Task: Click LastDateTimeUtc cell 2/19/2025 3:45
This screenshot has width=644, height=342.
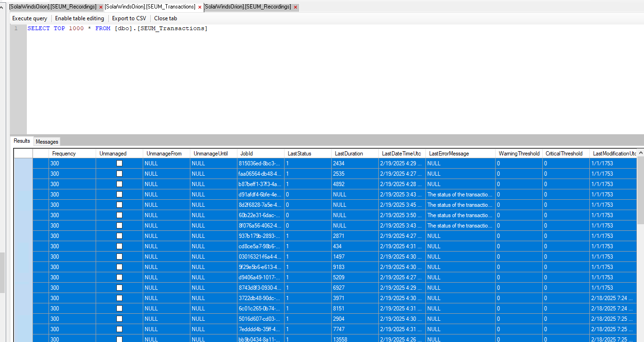Action: [402, 205]
